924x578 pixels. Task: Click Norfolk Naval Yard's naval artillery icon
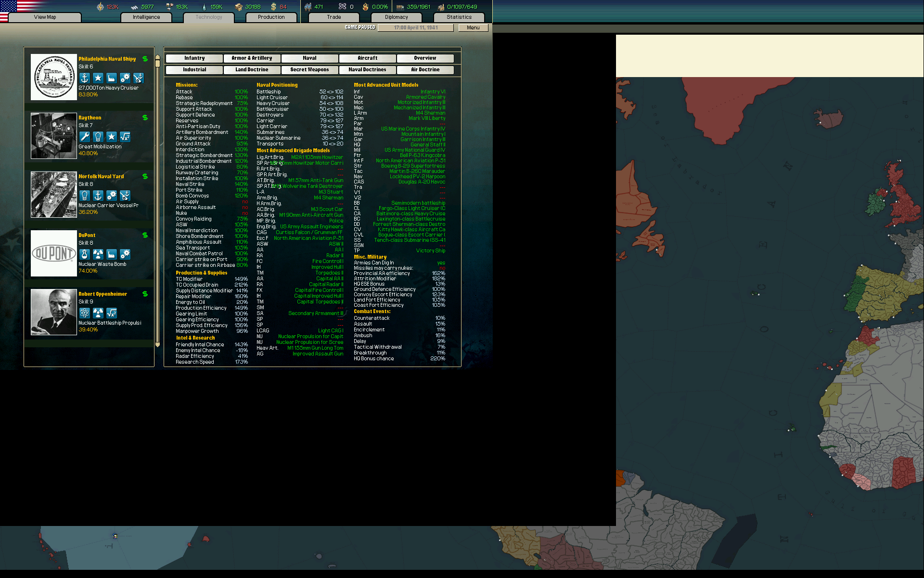pos(125,196)
